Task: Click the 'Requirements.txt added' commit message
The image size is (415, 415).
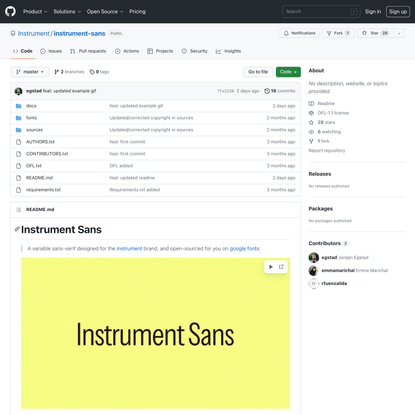Action: pos(135,190)
